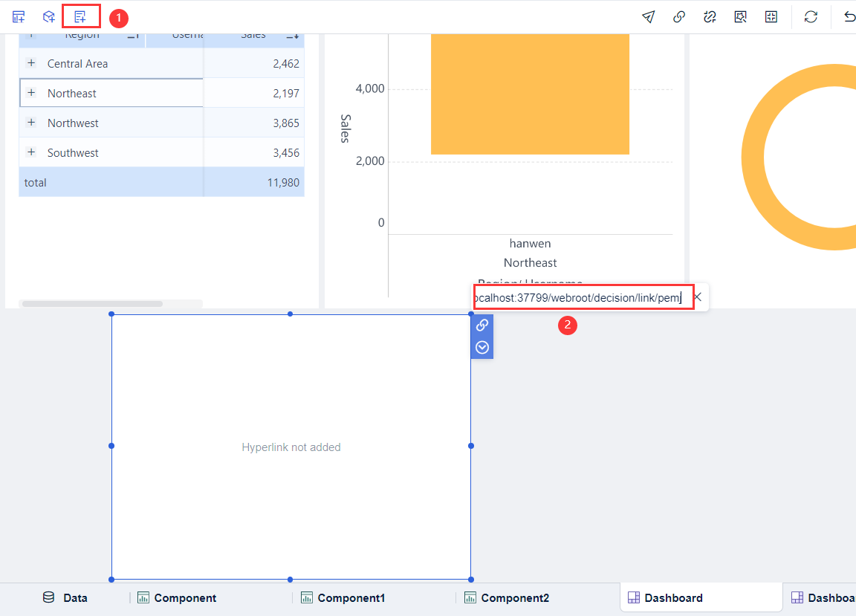The height and width of the screenshot is (616, 856).
Task: Expand the Northeast region row
Action: pos(30,92)
